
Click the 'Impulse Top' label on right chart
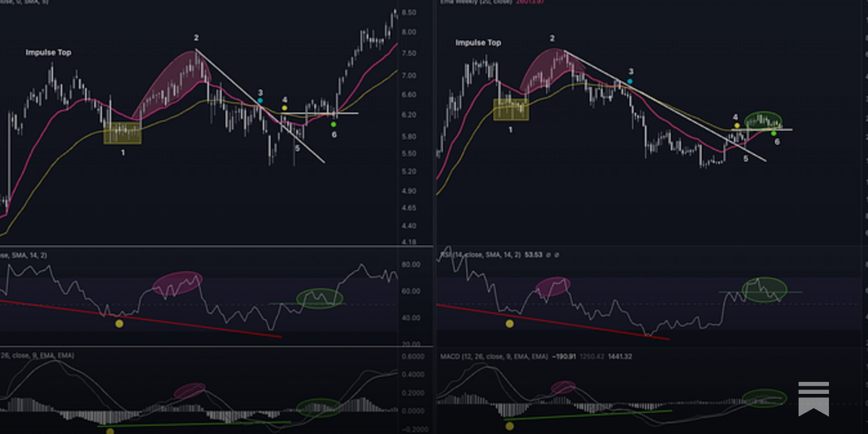click(478, 42)
